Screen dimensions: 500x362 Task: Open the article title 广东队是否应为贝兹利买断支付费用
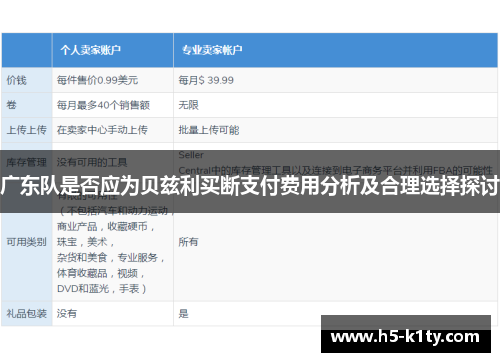(250, 185)
